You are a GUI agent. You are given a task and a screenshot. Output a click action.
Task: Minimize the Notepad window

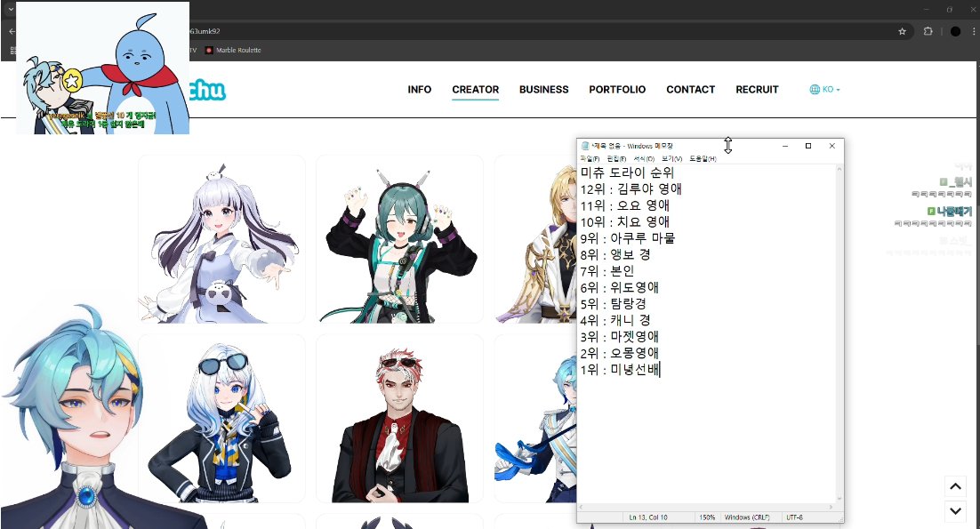click(x=785, y=146)
